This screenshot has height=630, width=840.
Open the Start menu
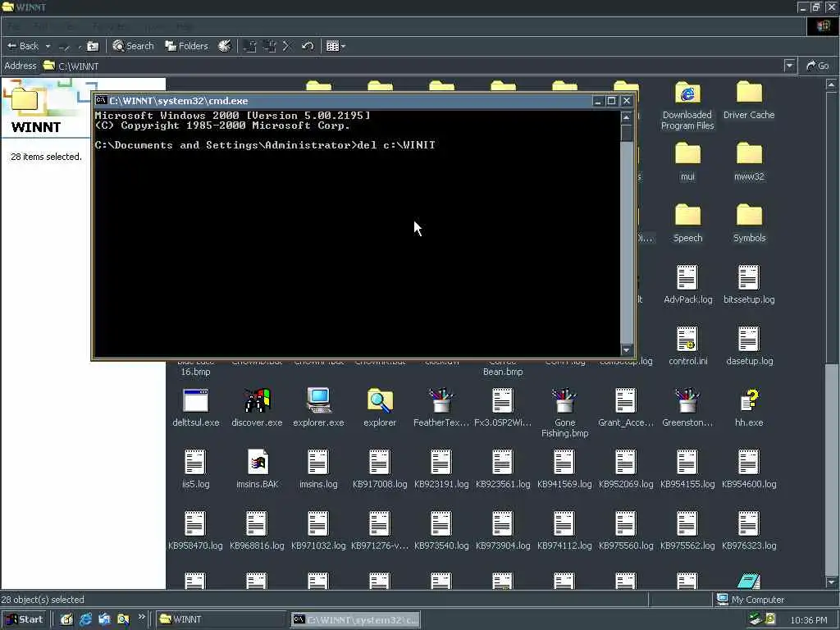25,619
